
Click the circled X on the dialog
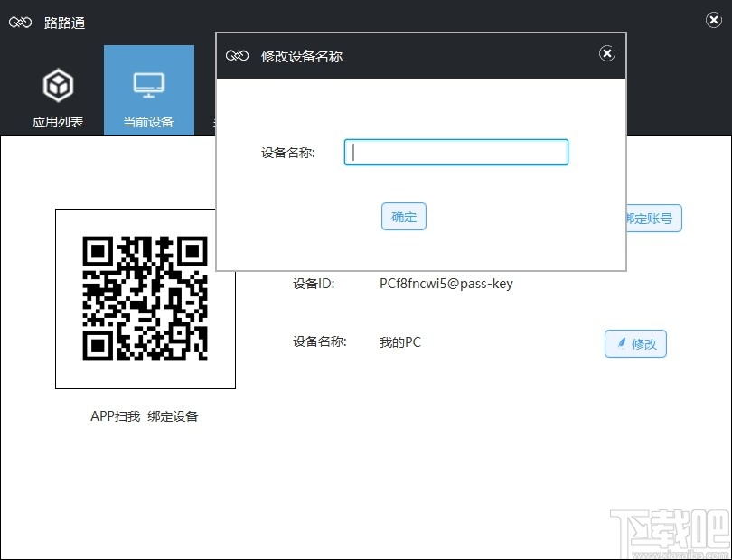[607, 53]
